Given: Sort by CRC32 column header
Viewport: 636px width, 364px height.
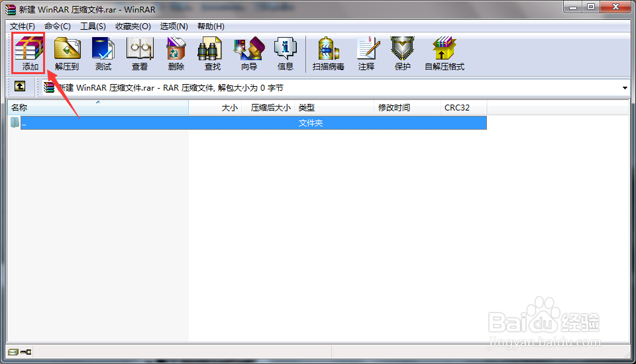Looking at the screenshot, I should [x=463, y=108].
